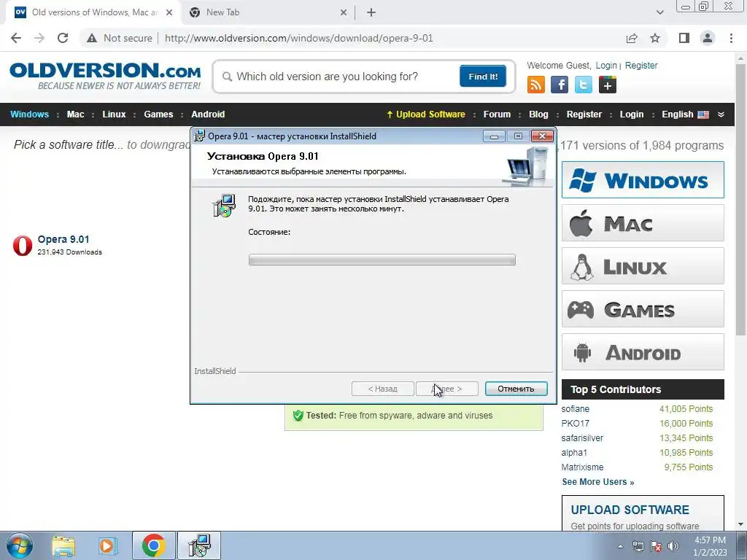Image resolution: width=747 pixels, height=560 pixels.
Task: Close the New Tab tab
Action: [344, 12]
